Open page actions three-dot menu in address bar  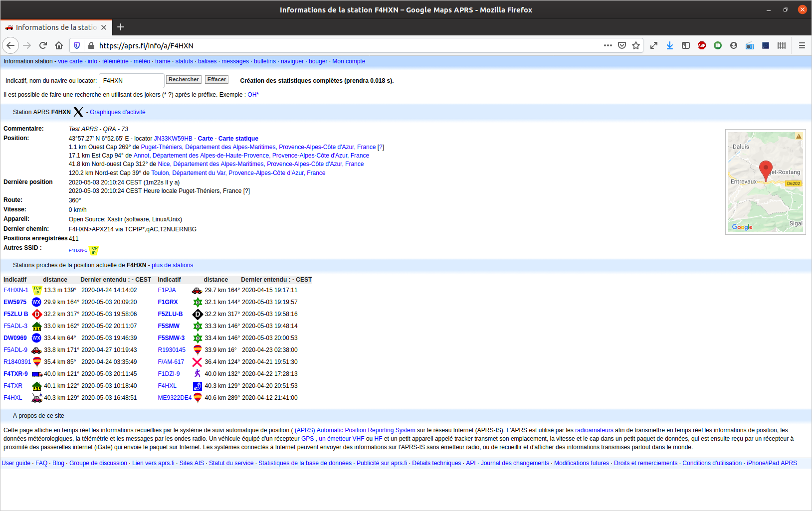[608, 45]
